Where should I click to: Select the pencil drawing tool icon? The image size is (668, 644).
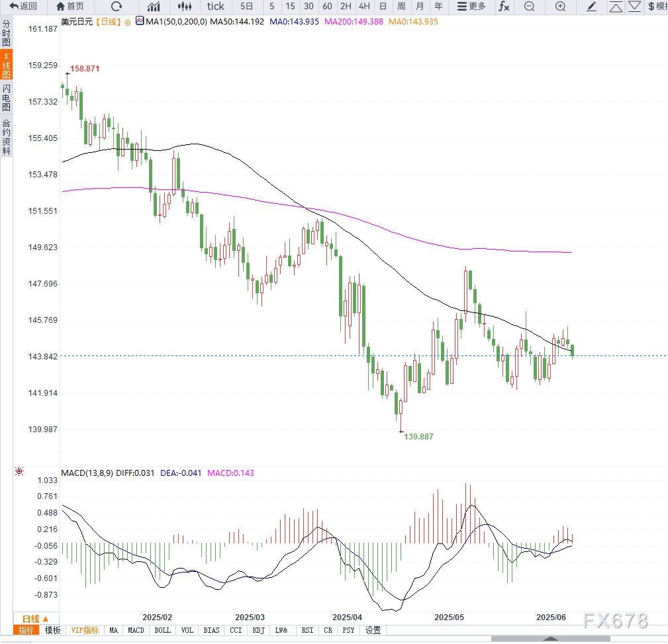coord(592,7)
